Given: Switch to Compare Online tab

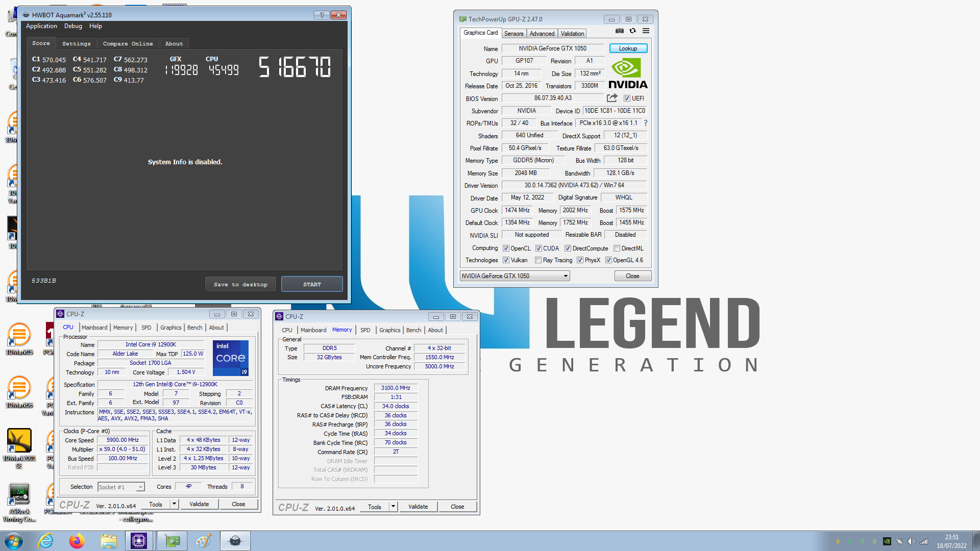Looking at the screenshot, I should (128, 44).
